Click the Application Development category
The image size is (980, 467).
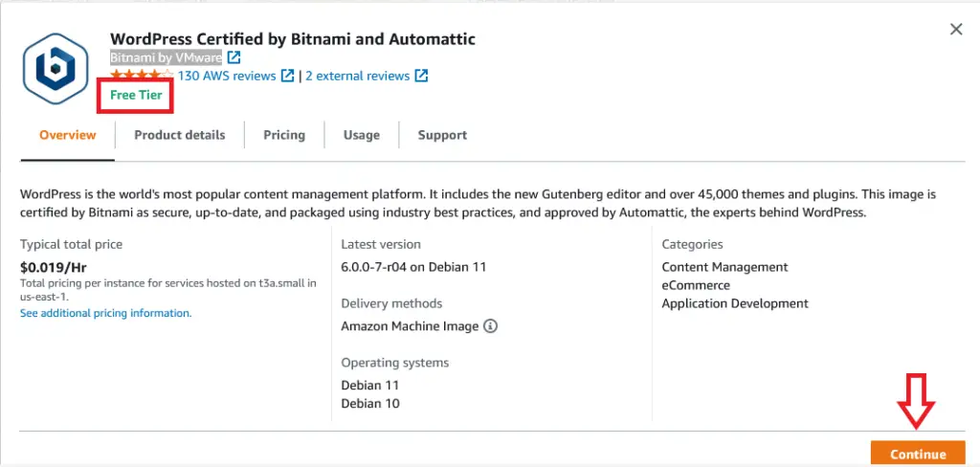(x=735, y=303)
